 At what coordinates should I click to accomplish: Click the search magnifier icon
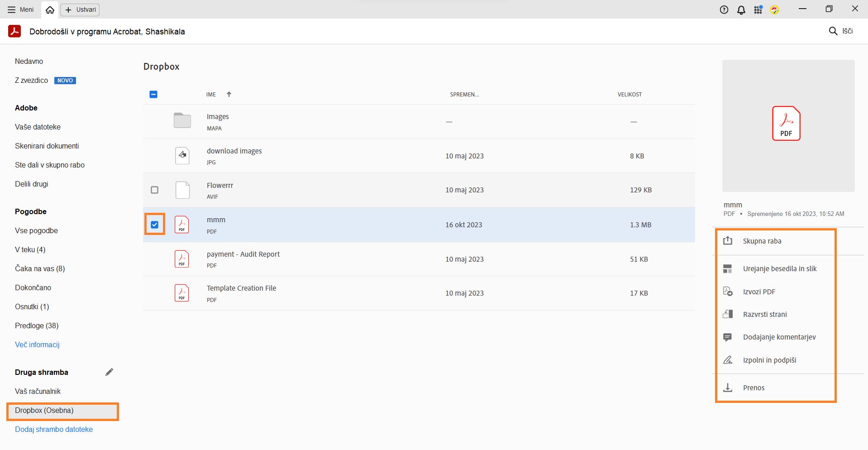[x=833, y=31]
